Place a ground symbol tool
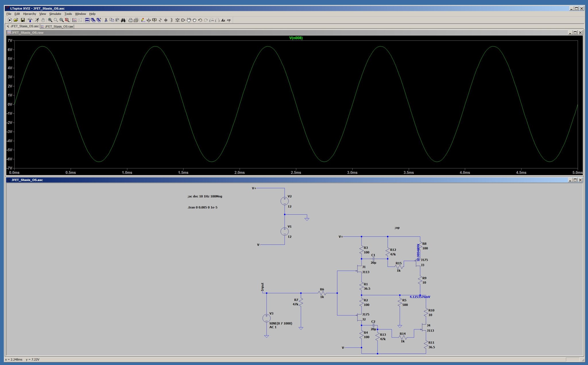The width and height of the screenshot is (588, 365). pos(149,20)
